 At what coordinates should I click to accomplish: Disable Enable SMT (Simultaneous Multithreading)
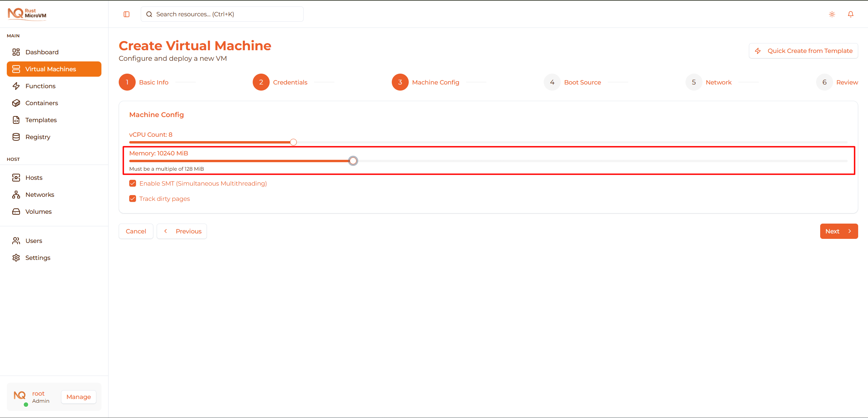coord(133,183)
